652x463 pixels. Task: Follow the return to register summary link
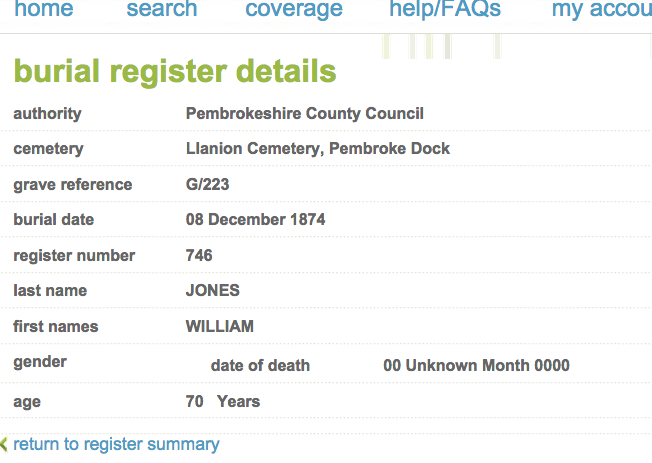click(116, 444)
